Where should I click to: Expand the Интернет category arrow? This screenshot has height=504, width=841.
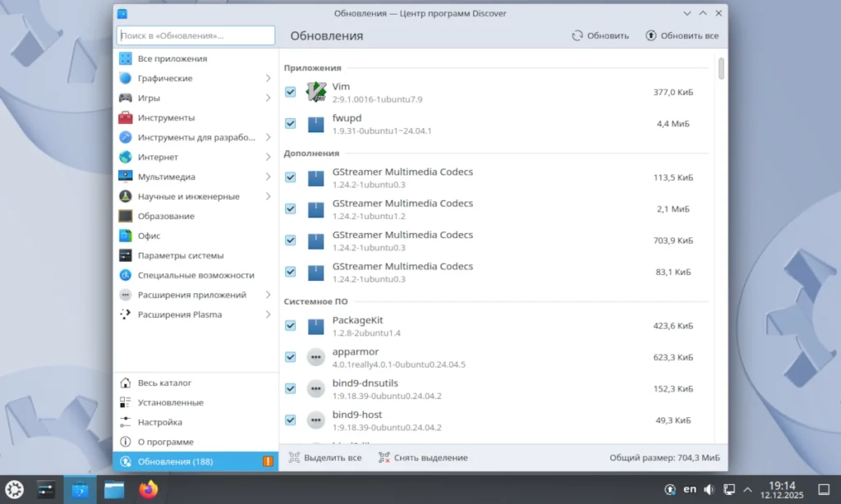click(269, 157)
